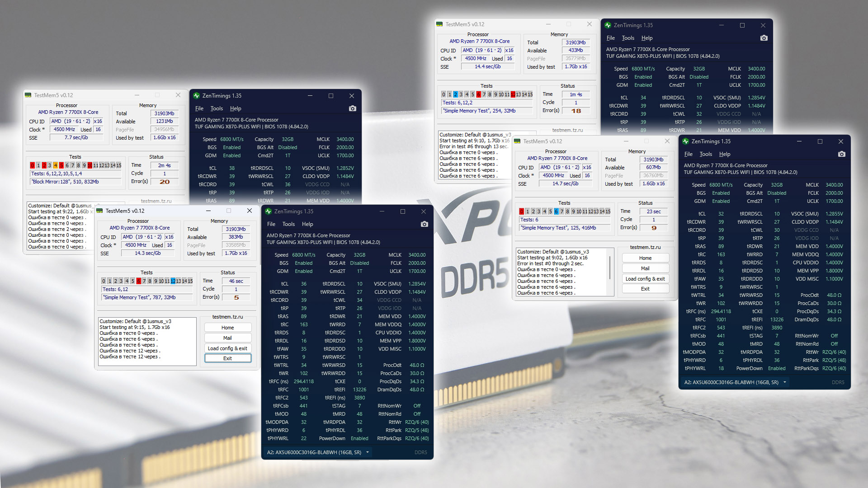Click camera screenshot icon in ZenTimings showing tCL 36
Screen dimensions: 868x488
click(424, 224)
